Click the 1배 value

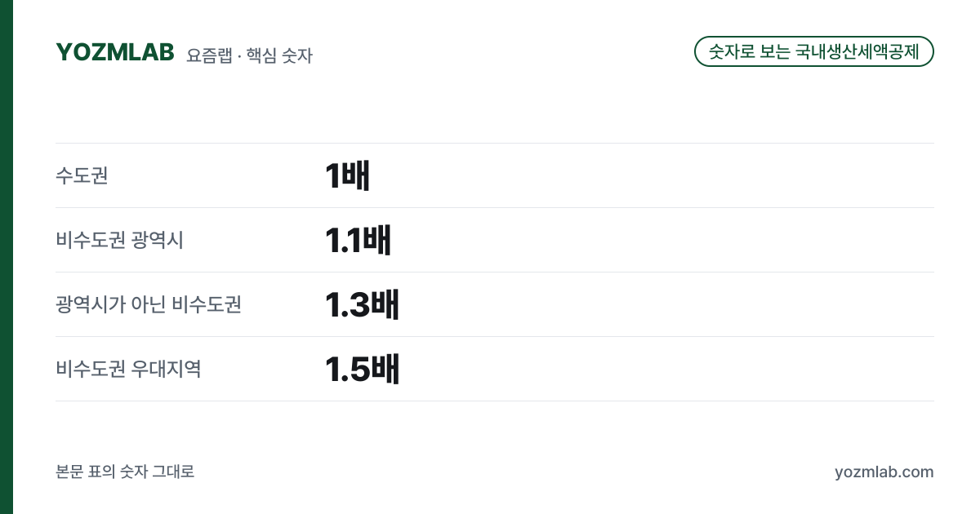[347, 175]
